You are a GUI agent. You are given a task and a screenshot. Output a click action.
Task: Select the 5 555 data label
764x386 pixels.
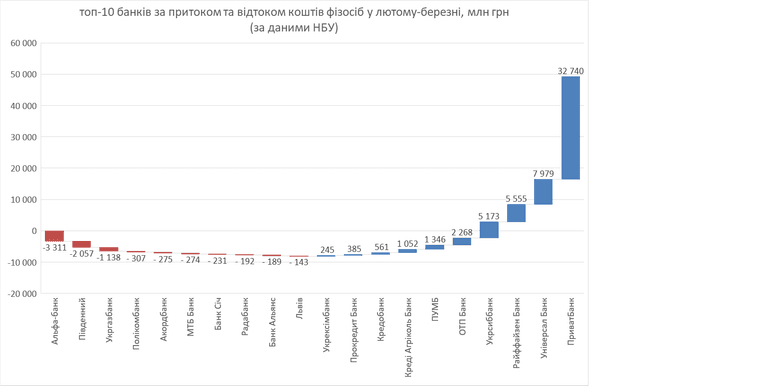[x=516, y=198]
